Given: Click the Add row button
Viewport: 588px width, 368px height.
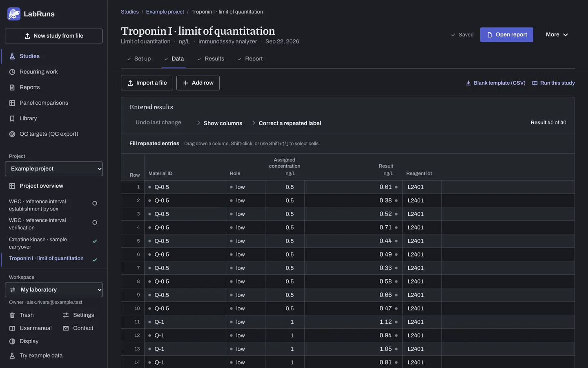Looking at the screenshot, I should (x=198, y=83).
